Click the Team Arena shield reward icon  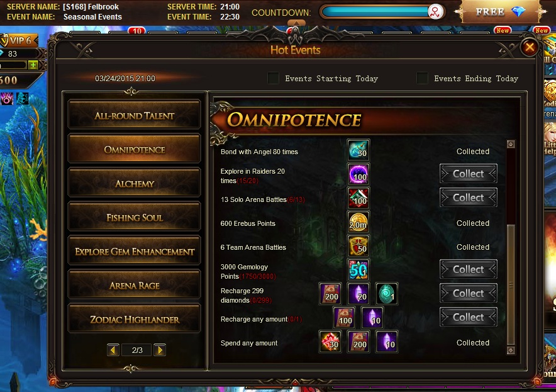tap(359, 246)
